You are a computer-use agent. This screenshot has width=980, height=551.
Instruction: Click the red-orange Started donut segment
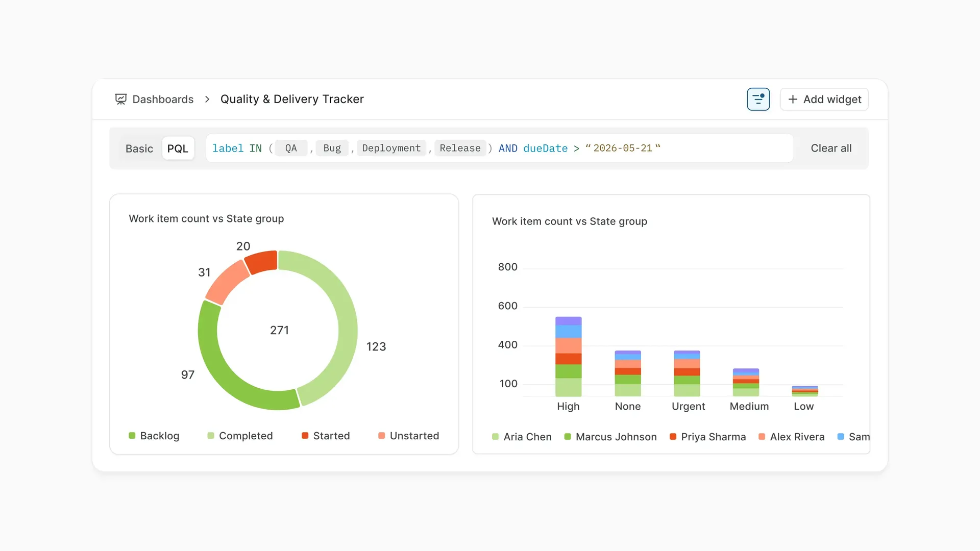point(261,262)
